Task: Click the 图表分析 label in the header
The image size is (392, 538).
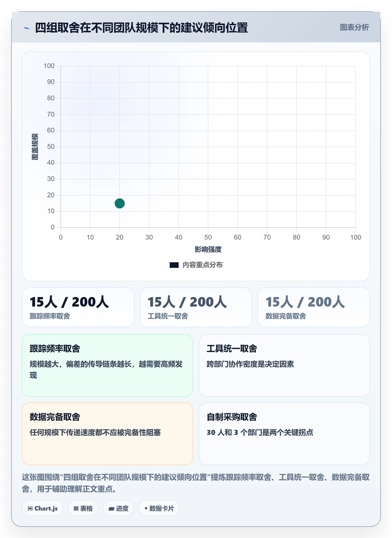Action: click(354, 27)
